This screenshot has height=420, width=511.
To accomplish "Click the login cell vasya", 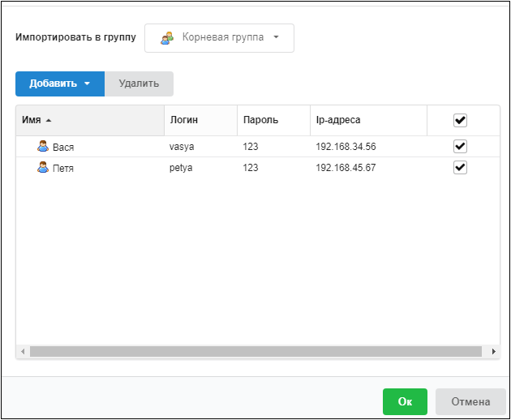I will (x=182, y=147).
